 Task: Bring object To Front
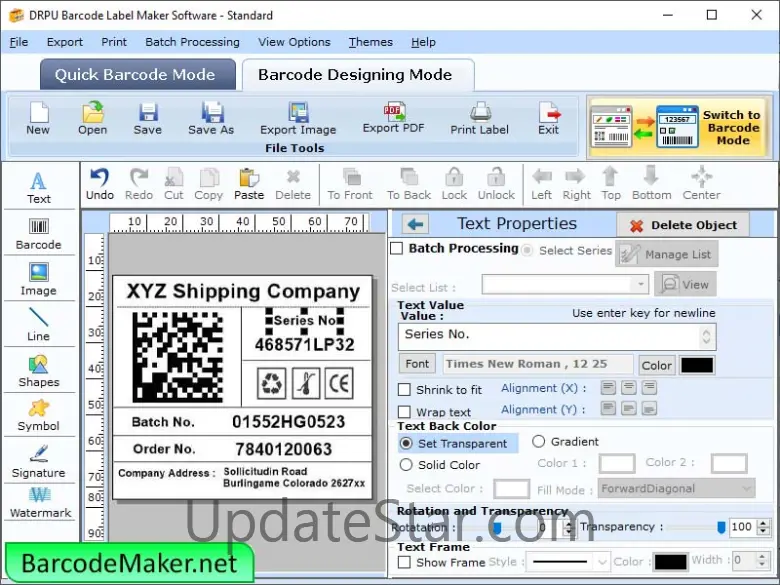[350, 184]
